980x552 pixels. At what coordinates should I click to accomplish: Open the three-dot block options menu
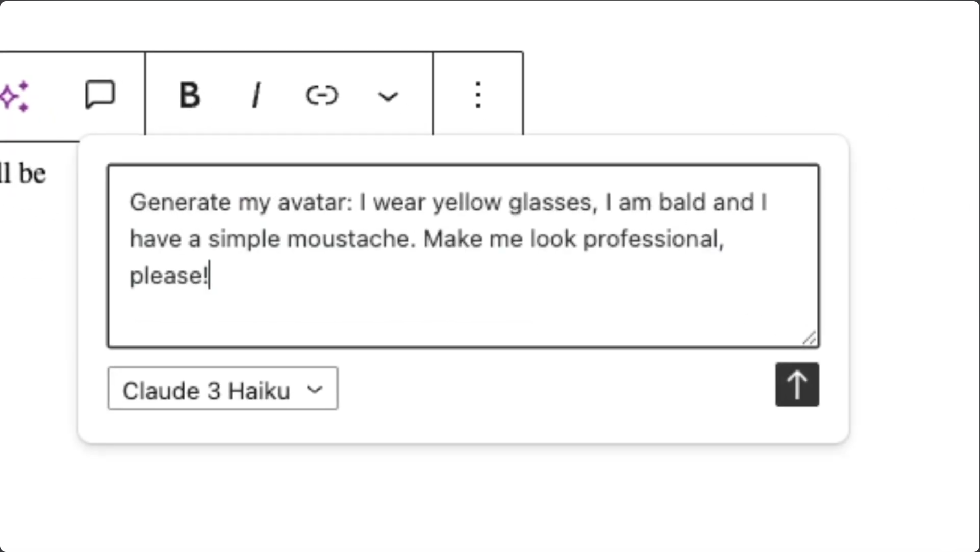point(477,95)
